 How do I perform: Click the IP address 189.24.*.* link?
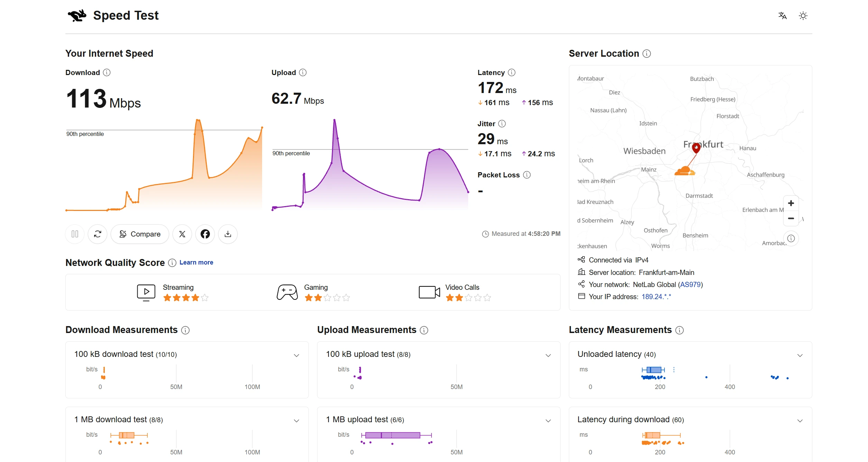pos(656,297)
